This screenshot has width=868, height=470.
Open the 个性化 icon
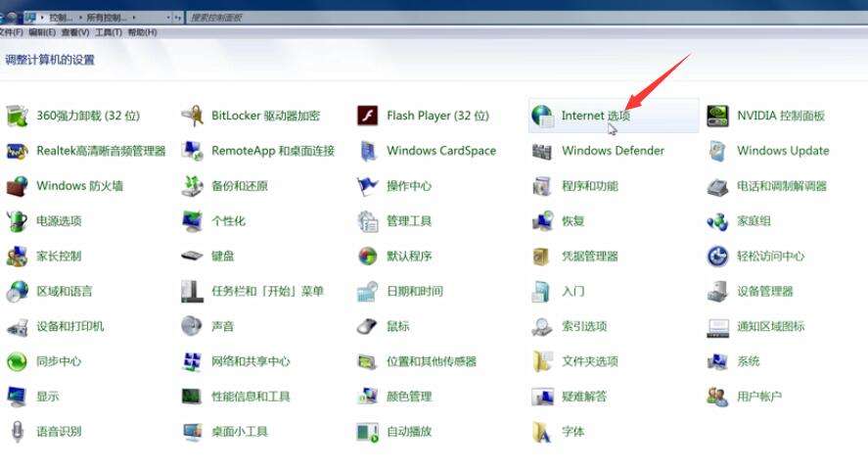coord(193,221)
